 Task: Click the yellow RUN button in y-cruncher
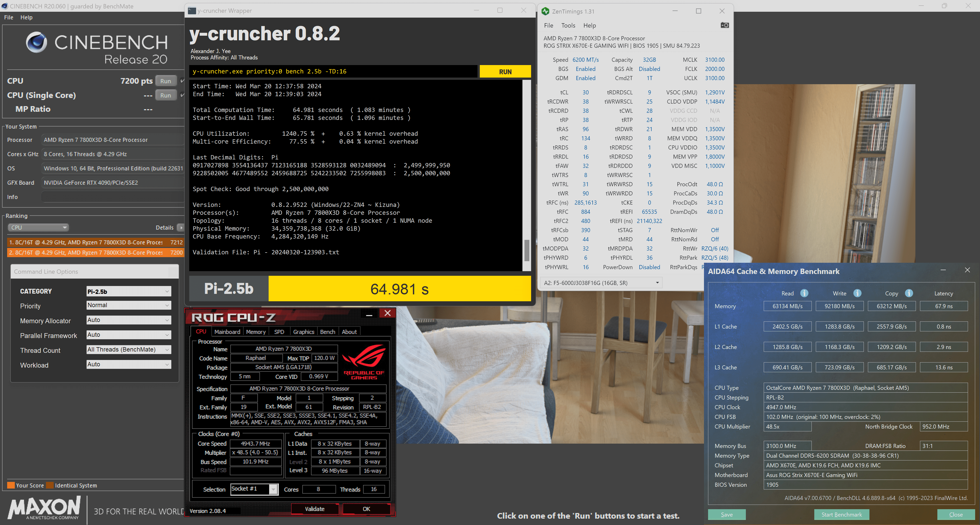[505, 72]
